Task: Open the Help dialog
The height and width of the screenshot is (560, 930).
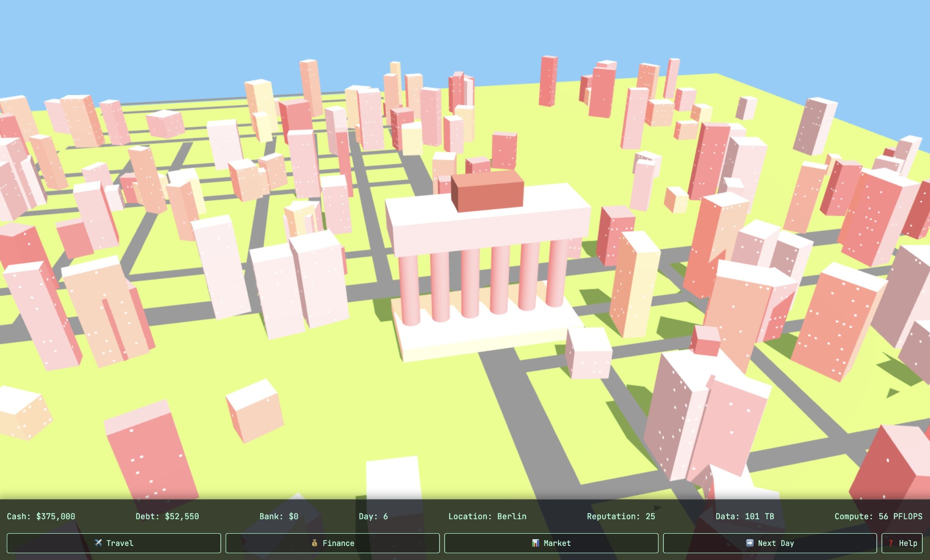Action: click(902, 543)
